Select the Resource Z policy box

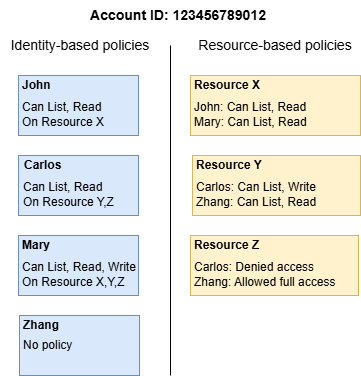tap(274, 265)
